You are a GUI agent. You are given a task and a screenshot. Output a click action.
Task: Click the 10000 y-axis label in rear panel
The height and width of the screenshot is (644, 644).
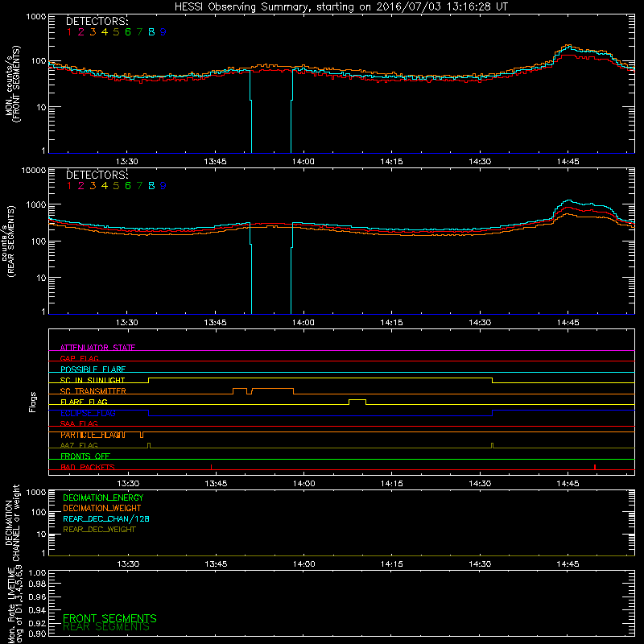[34, 170]
